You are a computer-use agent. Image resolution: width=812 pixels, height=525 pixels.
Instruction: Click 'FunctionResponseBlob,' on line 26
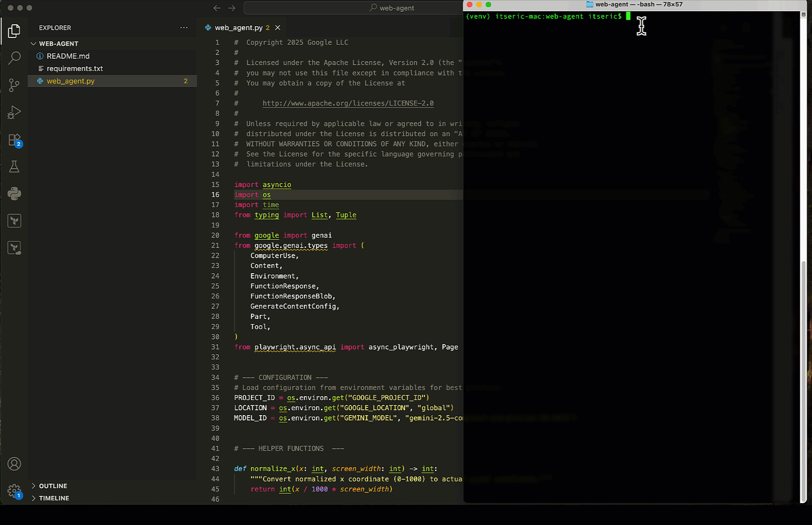point(293,296)
